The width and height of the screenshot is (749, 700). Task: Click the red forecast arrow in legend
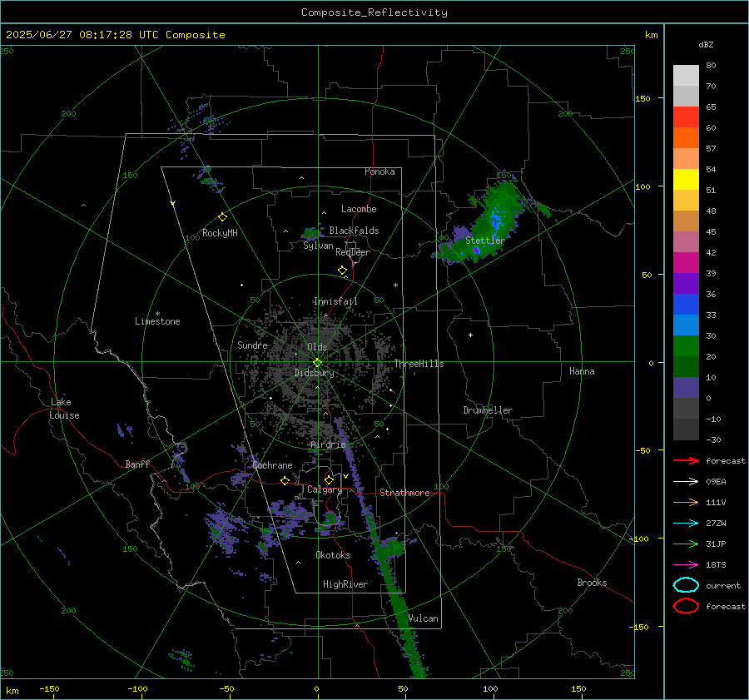[686, 460]
